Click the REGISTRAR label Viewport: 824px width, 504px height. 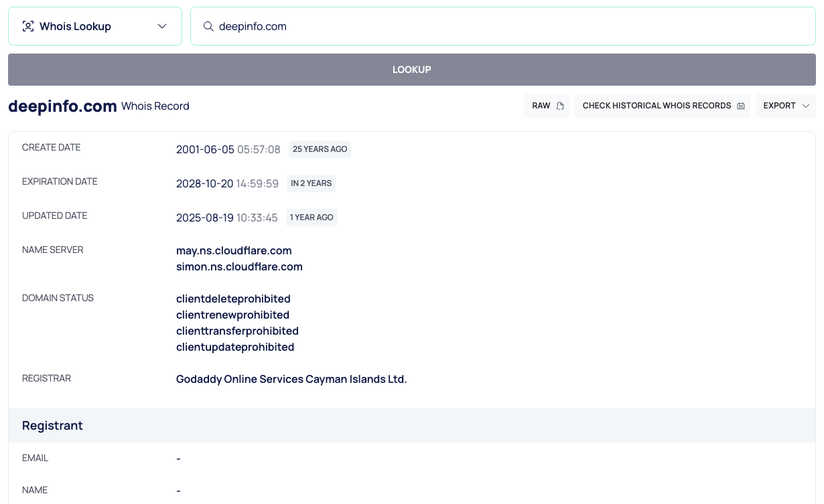click(46, 378)
